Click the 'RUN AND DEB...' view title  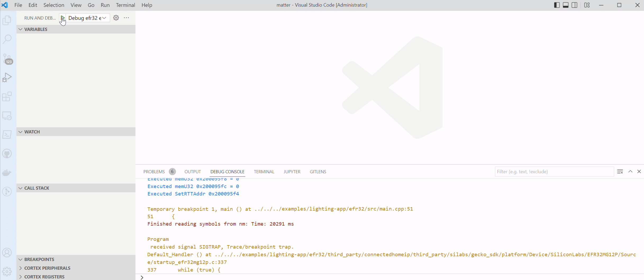(40, 18)
